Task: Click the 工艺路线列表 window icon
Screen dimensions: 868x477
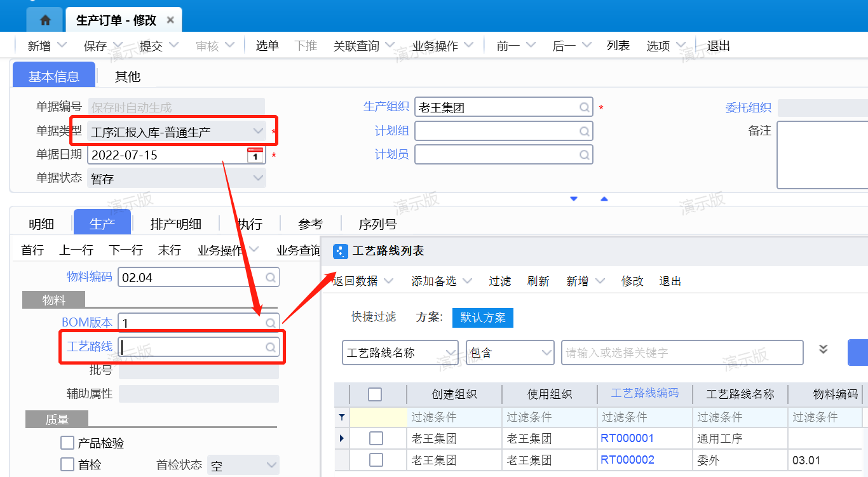Action: 341,251
